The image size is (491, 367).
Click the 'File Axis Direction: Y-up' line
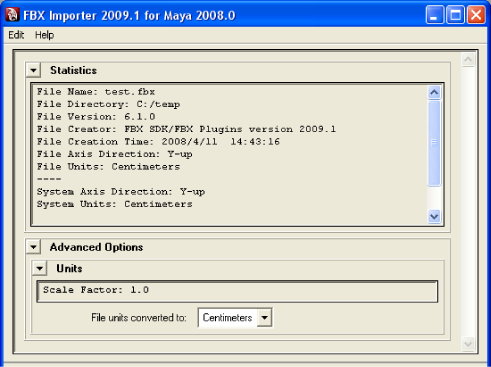coord(115,154)
